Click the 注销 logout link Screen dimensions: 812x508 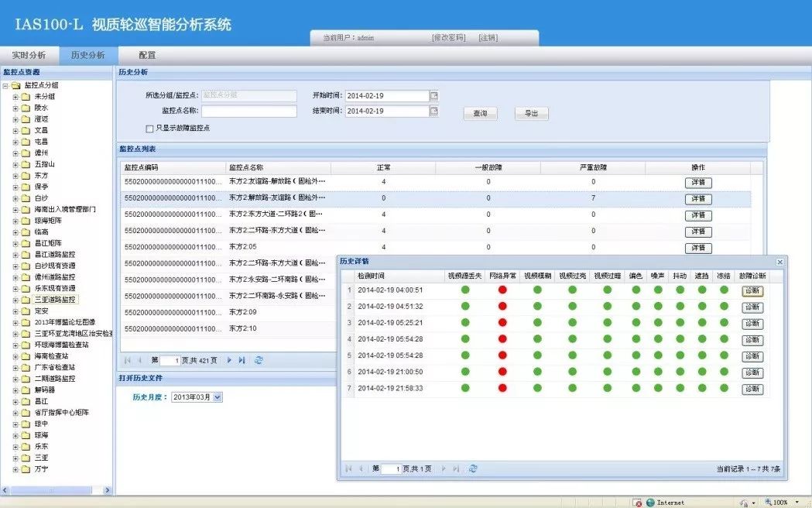click(x=488, y=38)
